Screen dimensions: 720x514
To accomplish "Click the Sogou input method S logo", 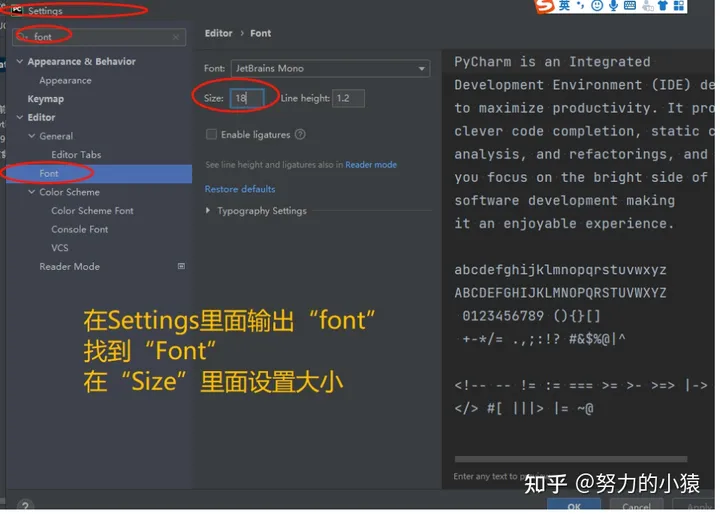I will [545, 6].
